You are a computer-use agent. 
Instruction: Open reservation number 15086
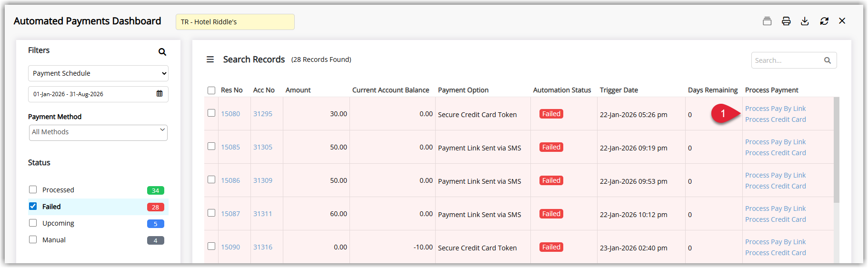point(230,180)
